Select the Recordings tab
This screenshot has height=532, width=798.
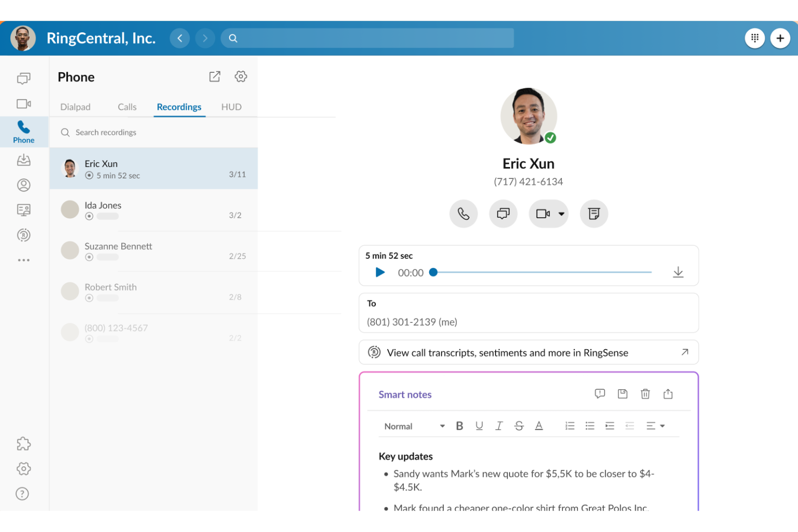(179, 107)
